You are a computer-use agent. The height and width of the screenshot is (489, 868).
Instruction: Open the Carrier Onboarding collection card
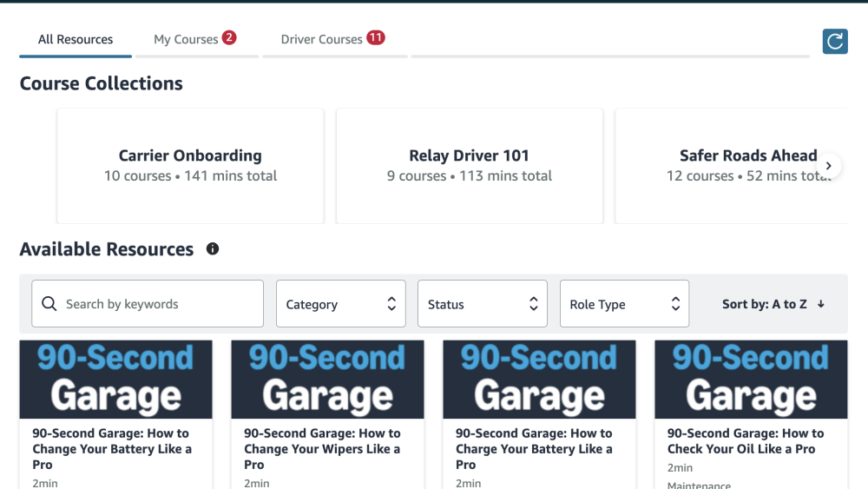[190, 166]
